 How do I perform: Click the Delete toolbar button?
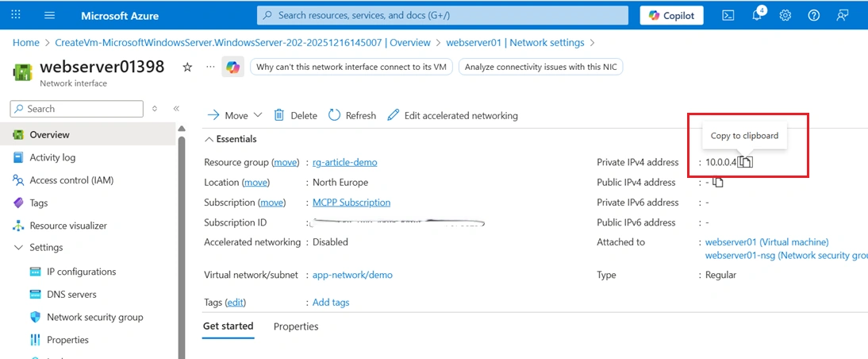click(x=296, y=115)
